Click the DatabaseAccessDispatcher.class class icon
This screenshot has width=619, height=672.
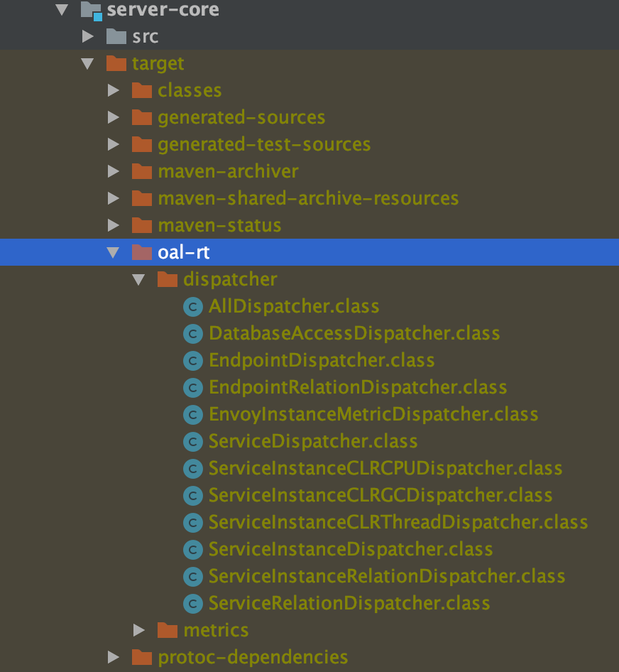tap(193, 334)
